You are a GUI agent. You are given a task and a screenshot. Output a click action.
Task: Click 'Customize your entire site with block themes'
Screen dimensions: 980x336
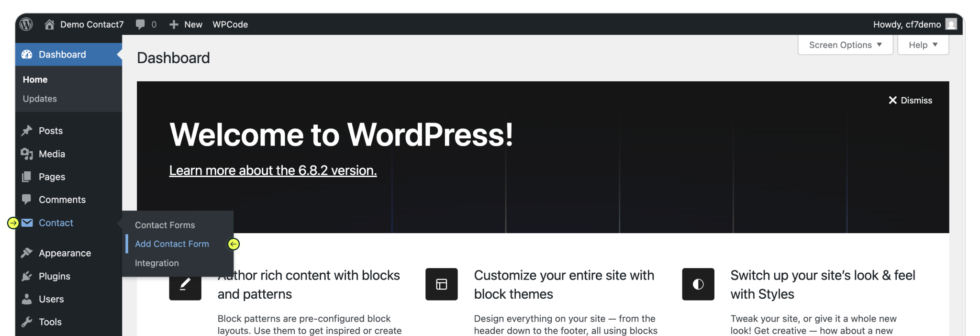click(564, 284)
